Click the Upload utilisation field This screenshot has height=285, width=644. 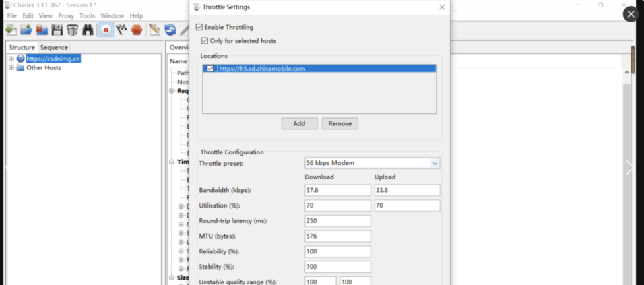tap(407, 205)
